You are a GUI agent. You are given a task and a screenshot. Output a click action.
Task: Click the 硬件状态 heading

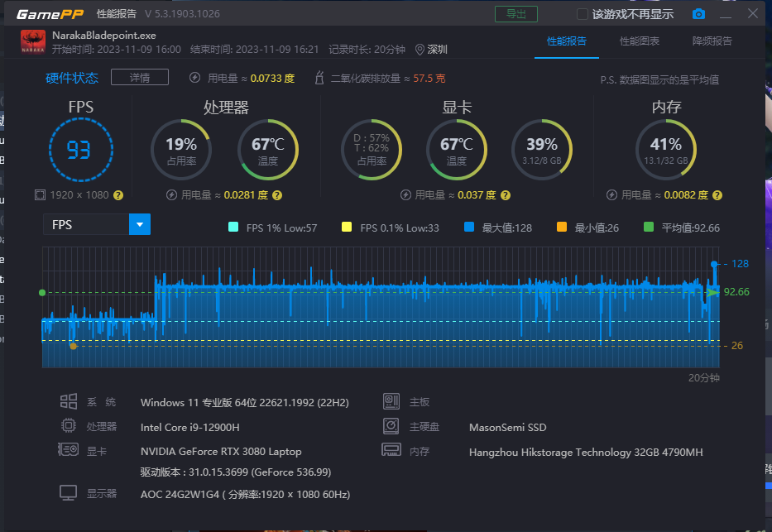(x=72, y=78)
